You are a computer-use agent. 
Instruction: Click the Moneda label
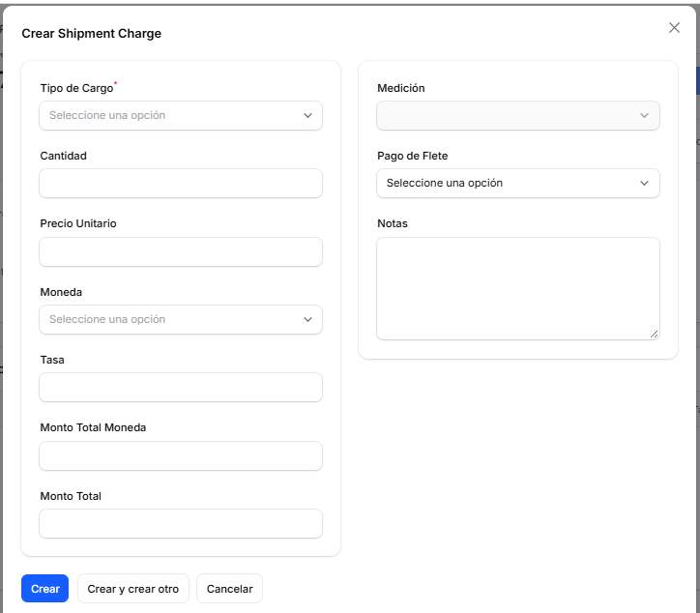[x=61, y=292]
